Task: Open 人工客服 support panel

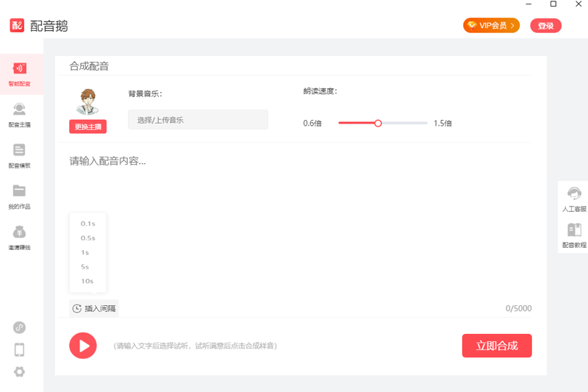Action: (574, 197)
